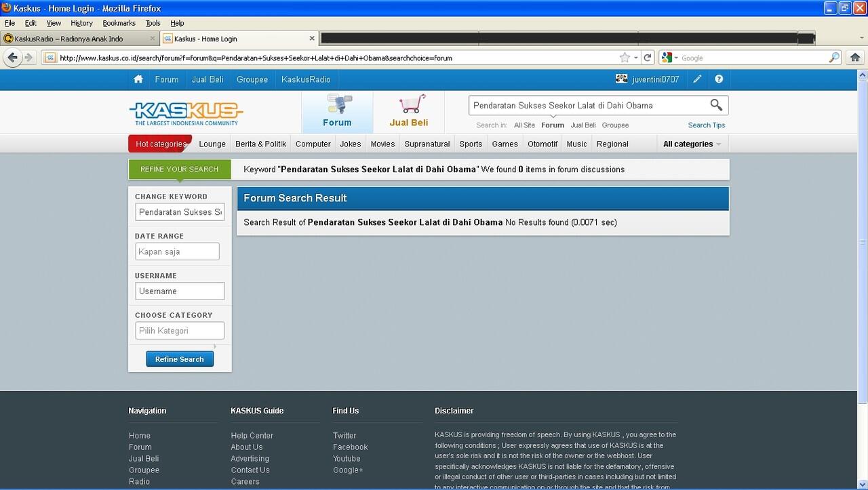Click the Username input field

tap(180, 291)
